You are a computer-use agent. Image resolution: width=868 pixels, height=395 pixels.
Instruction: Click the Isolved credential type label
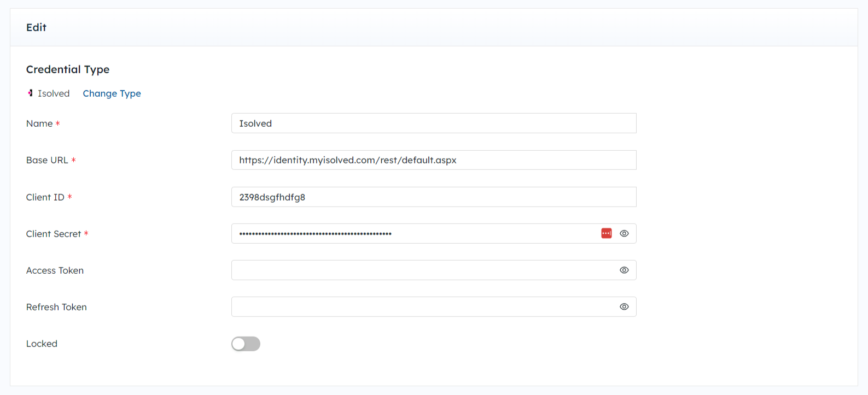pyautogui.click(x=54, y=93)
